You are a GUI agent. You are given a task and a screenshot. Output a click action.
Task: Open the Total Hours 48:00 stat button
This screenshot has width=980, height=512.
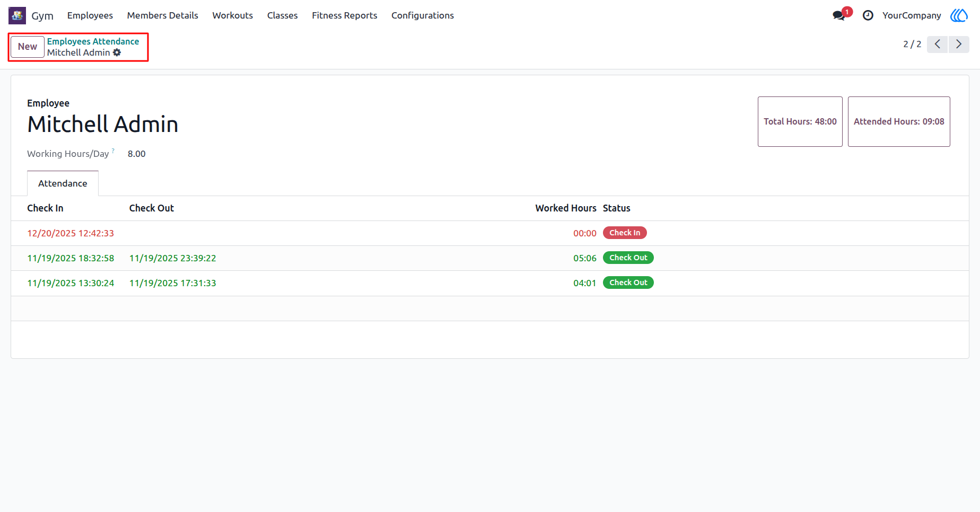[x=800, y=121]
